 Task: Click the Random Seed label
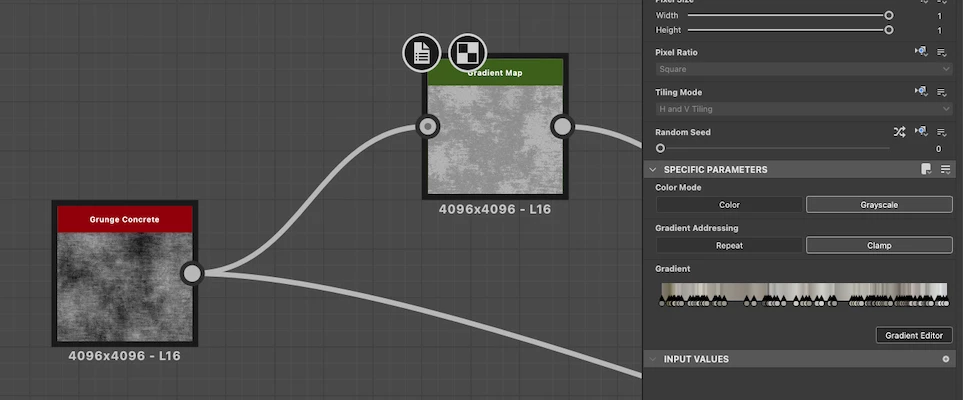point(682,132)
